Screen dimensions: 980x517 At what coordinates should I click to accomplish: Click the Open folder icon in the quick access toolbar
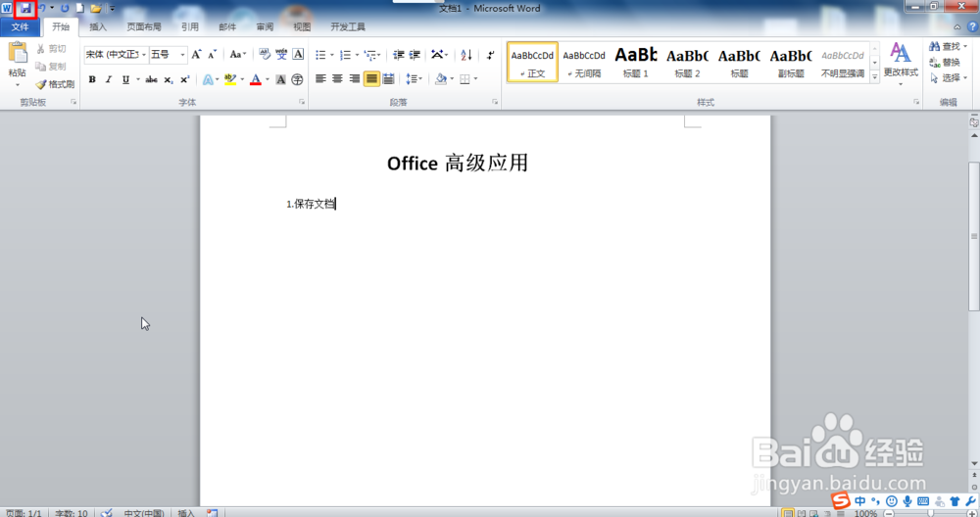click(96, 8)
